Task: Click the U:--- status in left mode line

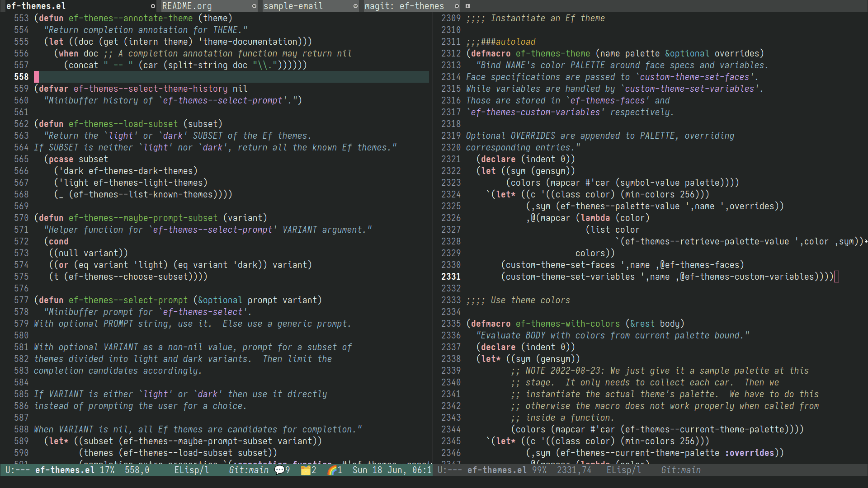Action: click(18, 470)
